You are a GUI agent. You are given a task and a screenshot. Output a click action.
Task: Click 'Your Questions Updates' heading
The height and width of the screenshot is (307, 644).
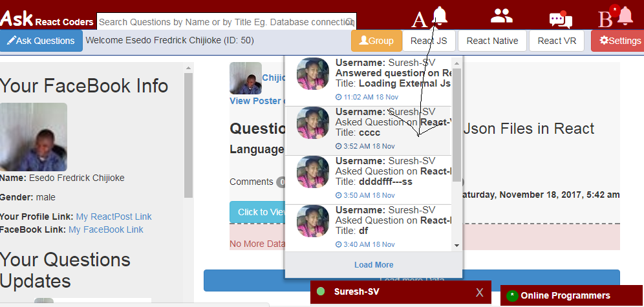(65, 270)
